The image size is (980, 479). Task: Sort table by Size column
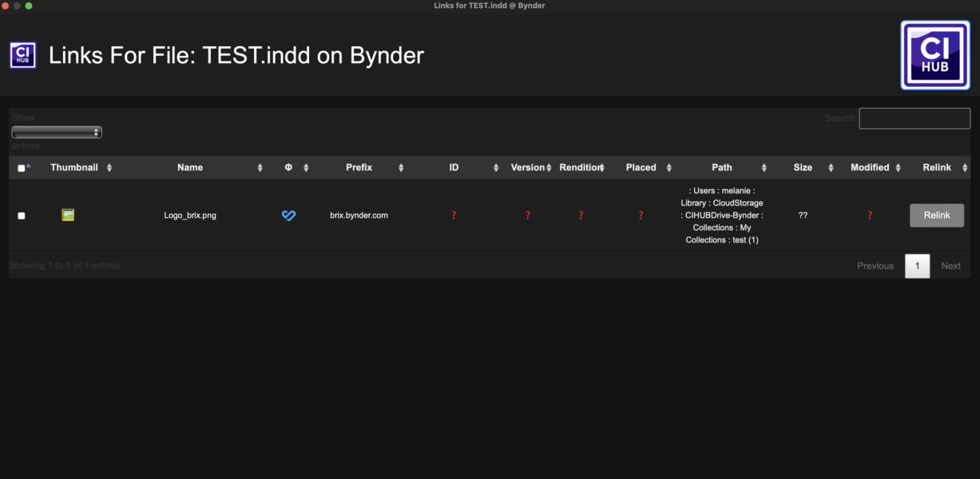click(803, 168)
